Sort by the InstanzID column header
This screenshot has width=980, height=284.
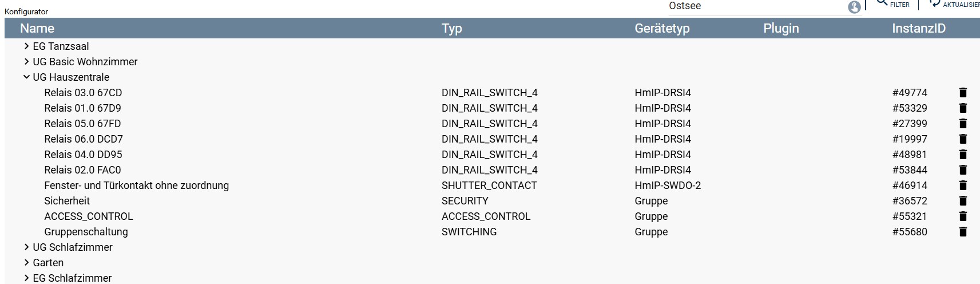[x=919, y=28]
